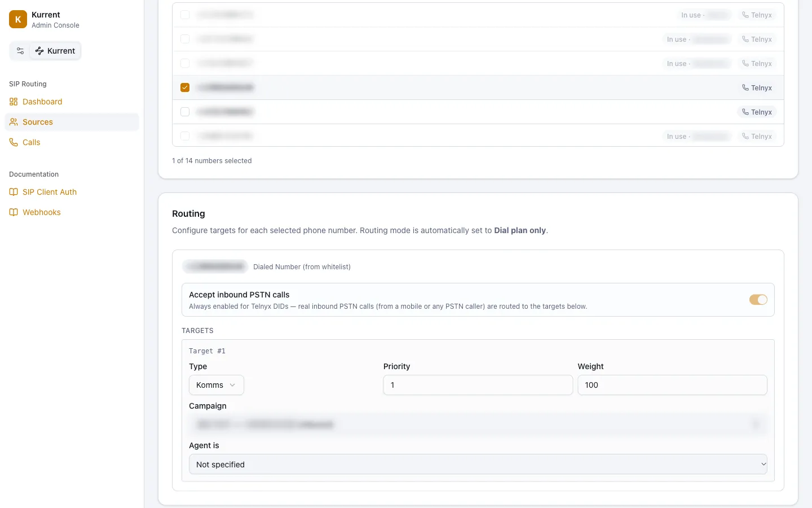Click the "Routing" section heading
Image resolution: width=812 pixels, height=508 pixels.
tap(188, 214)
